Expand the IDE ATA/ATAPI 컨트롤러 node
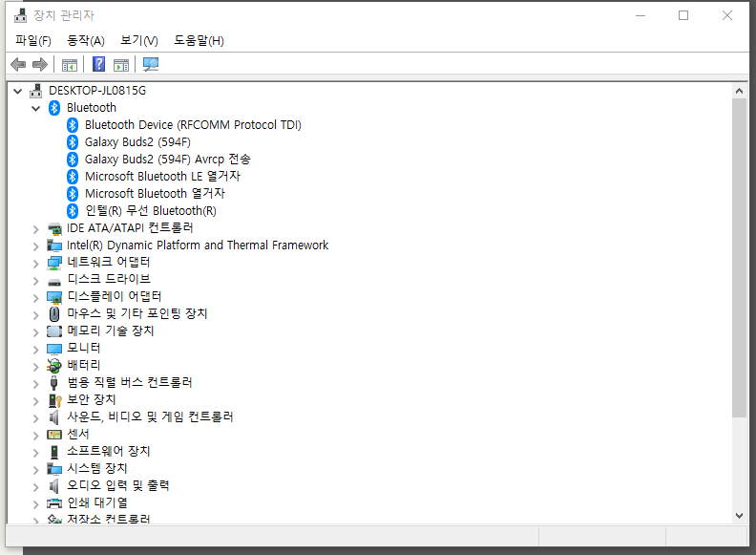Image resolution: width=756 pixels, height=555 pixels. pyautogui.click(x=35, y=229)
